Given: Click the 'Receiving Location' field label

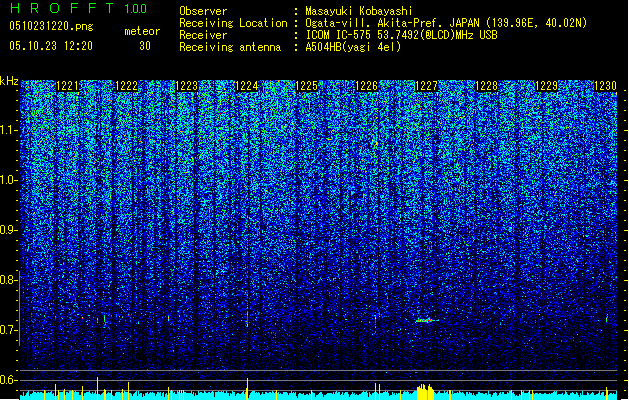Looking at the screenshot, I should (233, 23).
